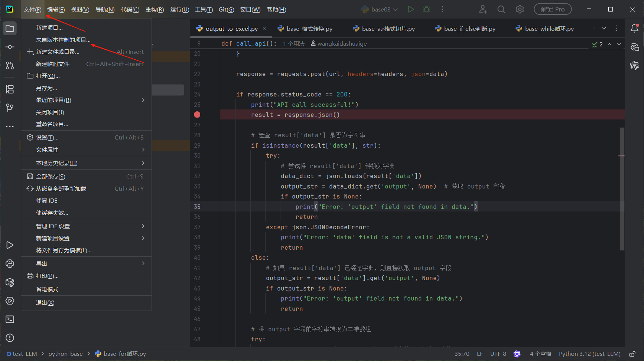Image resolution: width=644 pixels, height=361 pixels.
Task: Show the hidden editor tabs dropdown
Action: [604, 29]
